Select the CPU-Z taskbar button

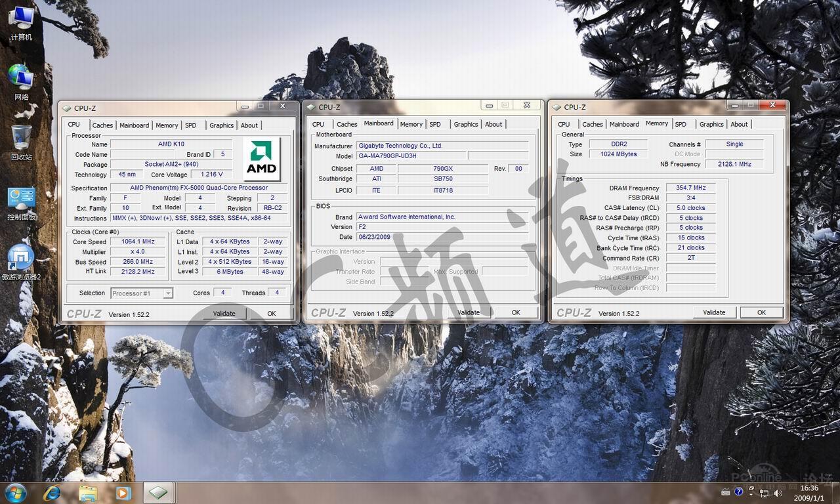158,492
